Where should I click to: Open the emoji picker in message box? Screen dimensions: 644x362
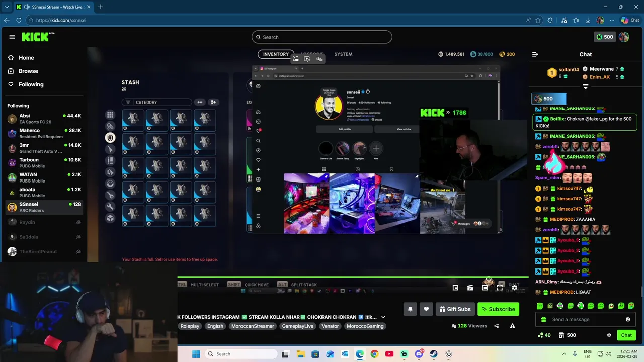(627, 319)
